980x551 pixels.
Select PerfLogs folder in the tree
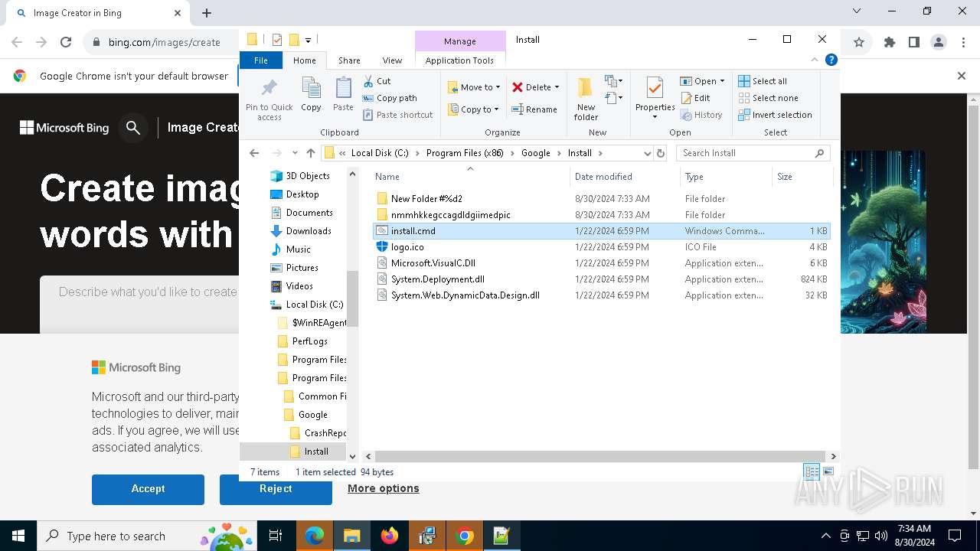302,341
